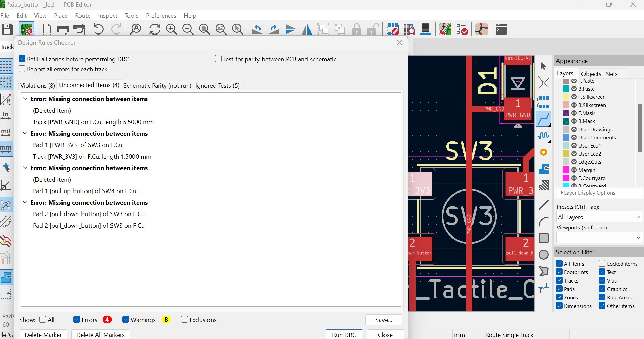The image size is (644, 339).
Task: Open the Inspect menu
Action: pos(107,16)
